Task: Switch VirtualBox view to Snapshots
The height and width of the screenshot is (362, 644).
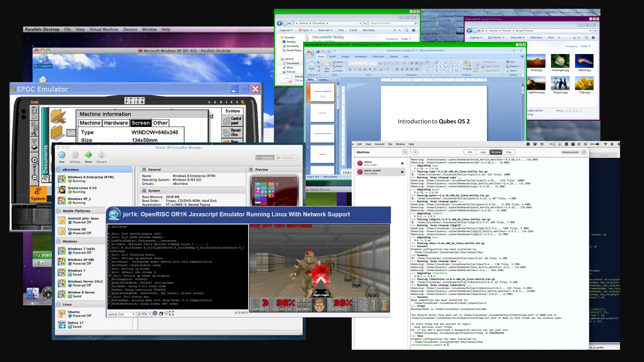Action: pyautogui.click(x=286, y=158)
